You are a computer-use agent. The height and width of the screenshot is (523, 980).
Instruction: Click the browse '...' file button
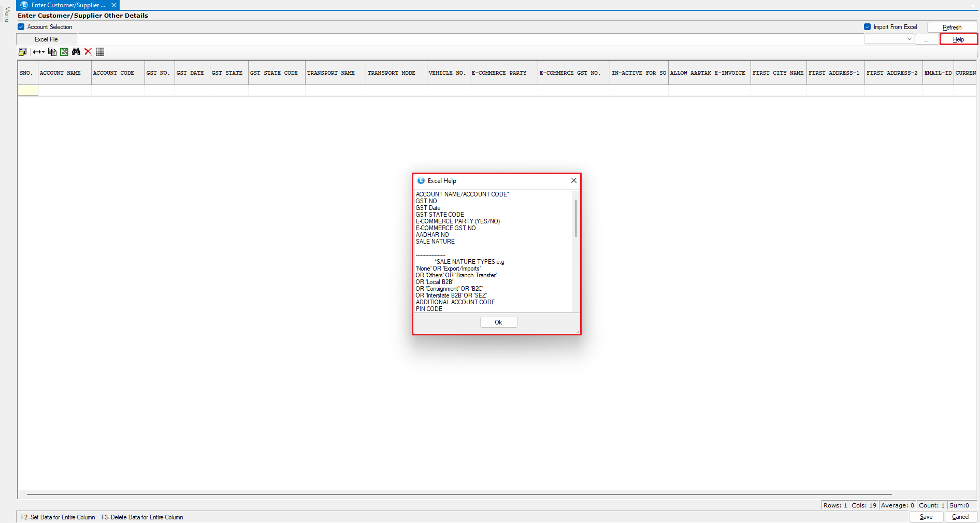pyautogui.click(x=926, y=39)
